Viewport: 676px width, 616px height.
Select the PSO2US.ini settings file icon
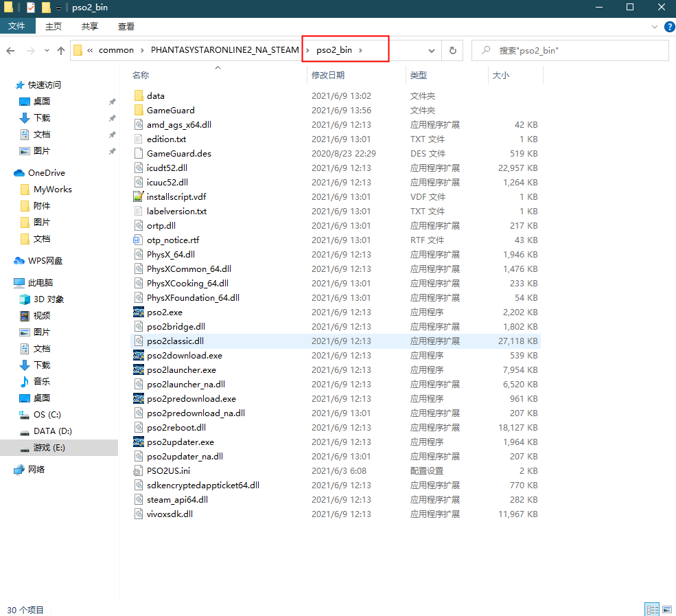pyautogui.click(x=139, y=470)
